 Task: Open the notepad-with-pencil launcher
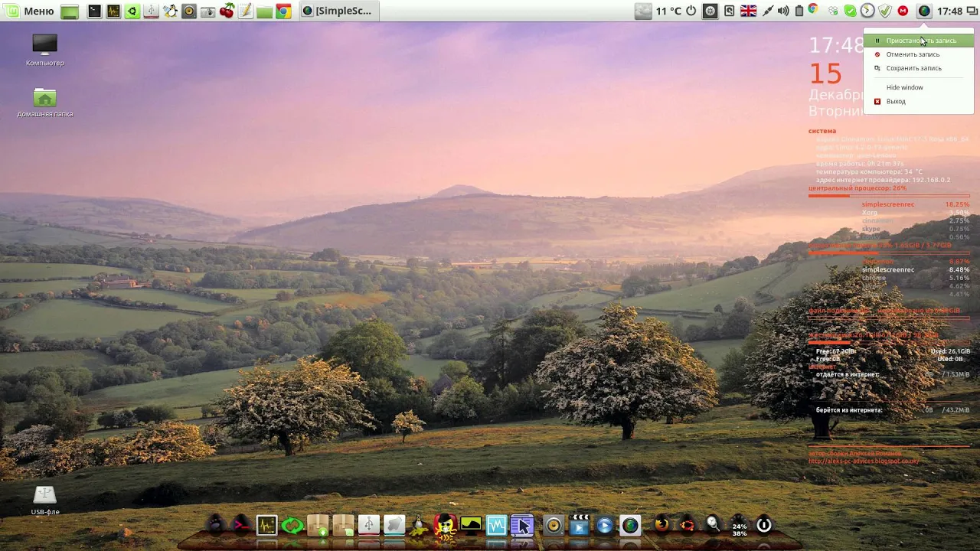(x=246, y=11)
